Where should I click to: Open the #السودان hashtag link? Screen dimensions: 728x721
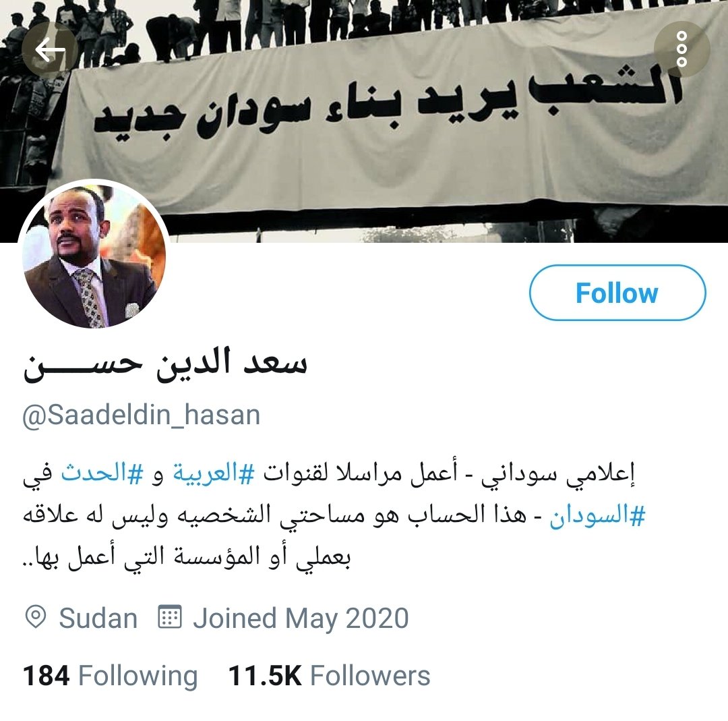tap(597, 515)
